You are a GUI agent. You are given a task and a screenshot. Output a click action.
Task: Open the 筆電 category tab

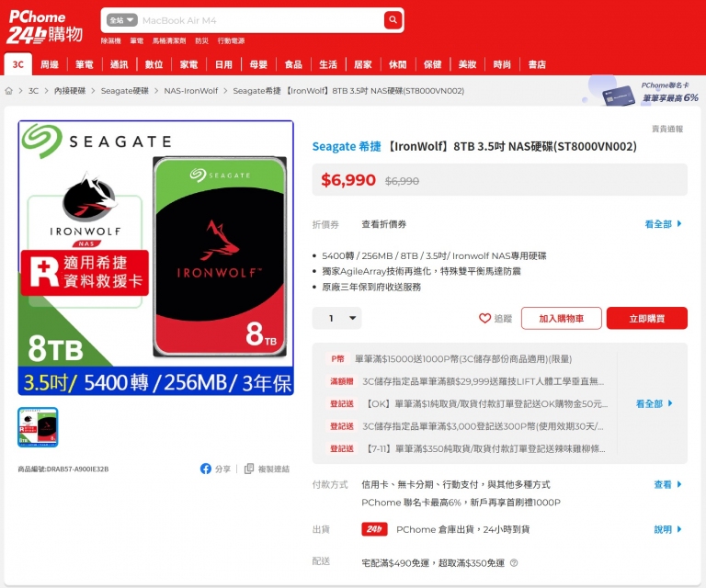85,64
